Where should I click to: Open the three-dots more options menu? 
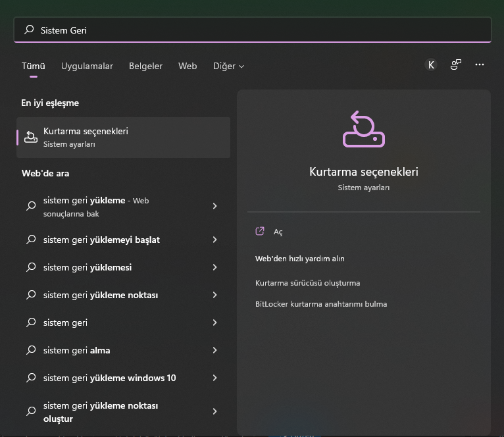click(x=480, y=64)
